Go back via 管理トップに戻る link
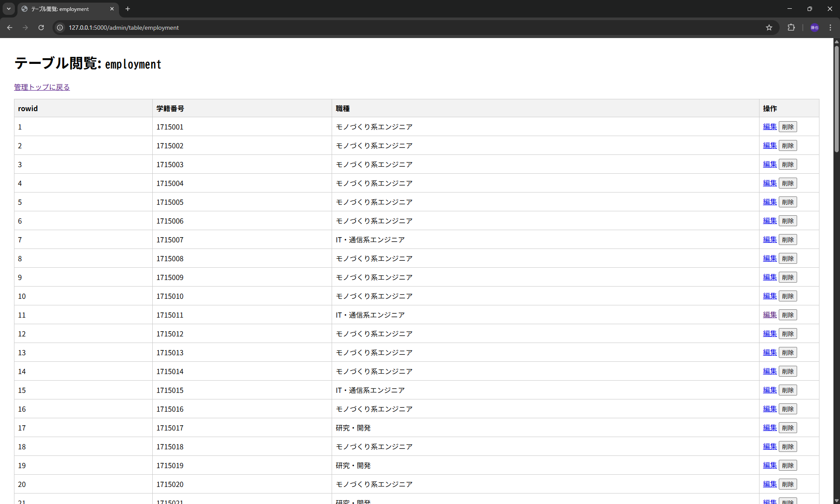The width and height of the screenshot is (840, 504). (42, 87)
